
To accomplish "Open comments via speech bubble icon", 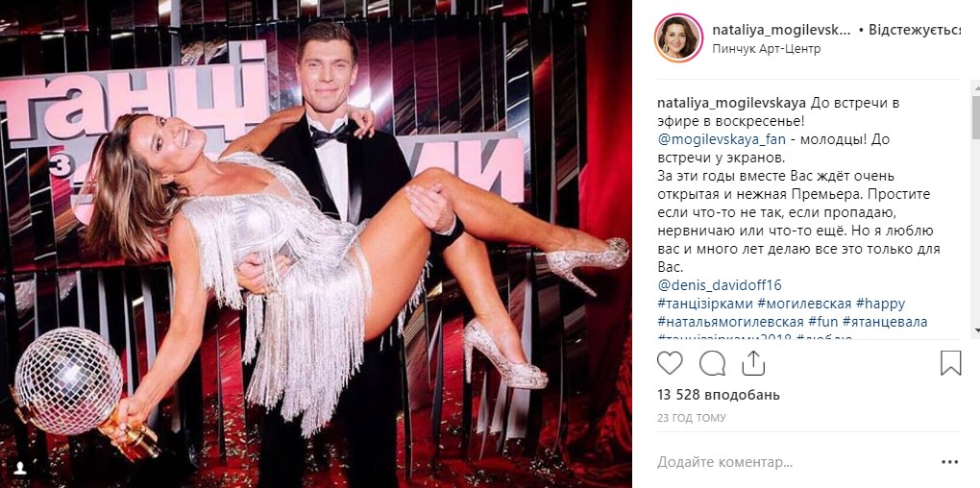I will click(x=712, y=362).
